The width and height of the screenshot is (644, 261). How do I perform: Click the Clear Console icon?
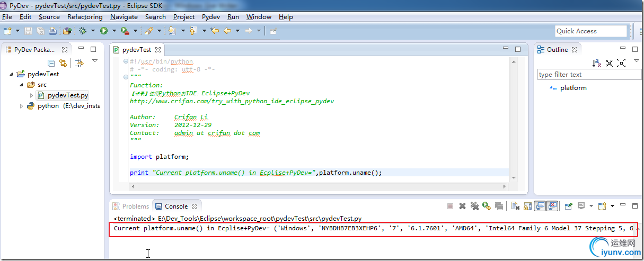pyautogui.click(x=515, y=206)
